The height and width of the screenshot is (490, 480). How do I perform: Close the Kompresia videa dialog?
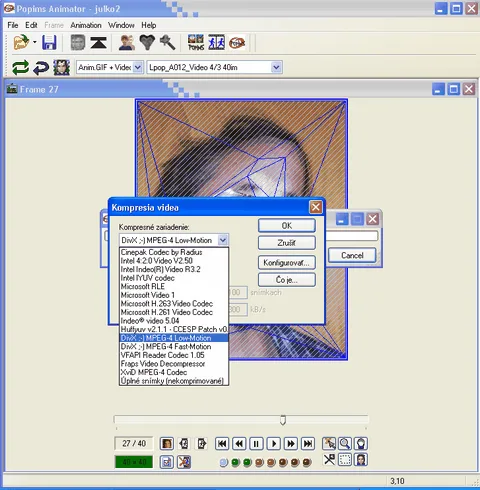pos(316,207)
